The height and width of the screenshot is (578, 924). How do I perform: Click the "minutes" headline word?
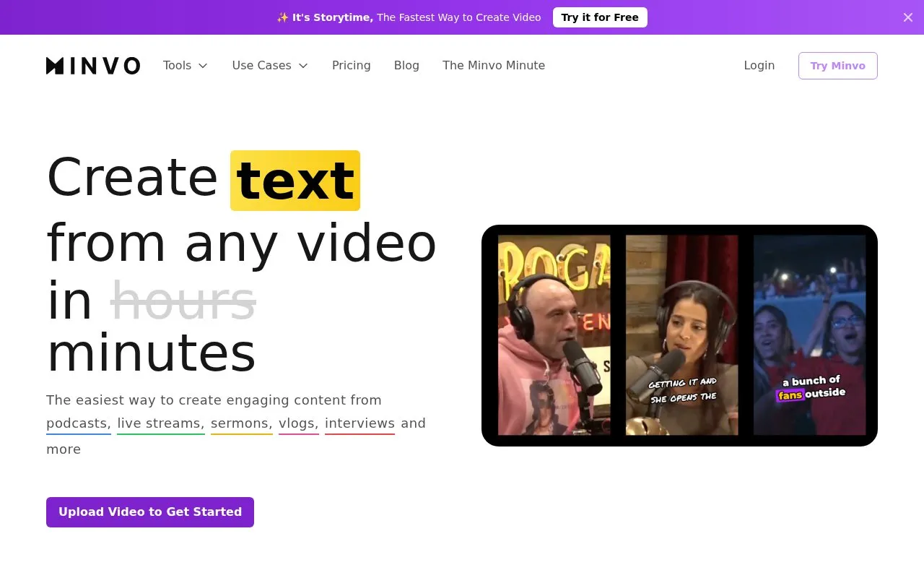(x=152, y=353)
